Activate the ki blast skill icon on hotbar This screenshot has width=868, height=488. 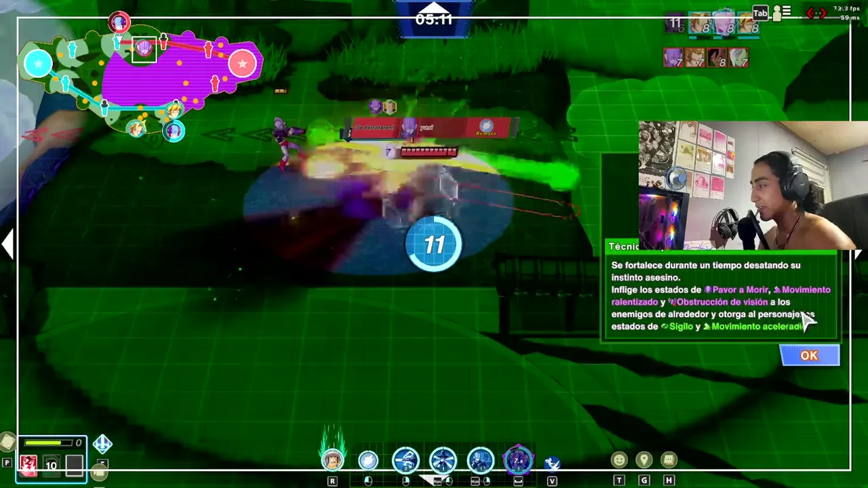[368, 461]
